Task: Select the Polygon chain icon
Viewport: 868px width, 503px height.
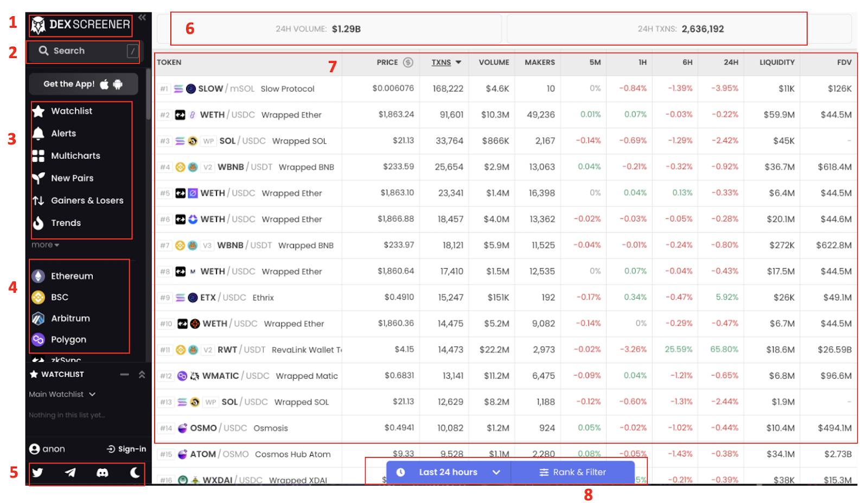Action: click(x=38, y=339)
